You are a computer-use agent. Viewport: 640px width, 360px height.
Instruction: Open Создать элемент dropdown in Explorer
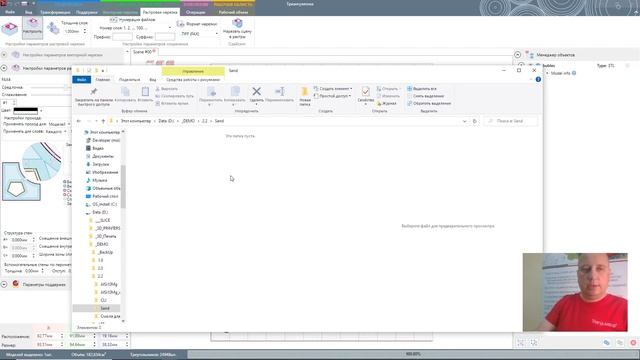click(333, 89)
